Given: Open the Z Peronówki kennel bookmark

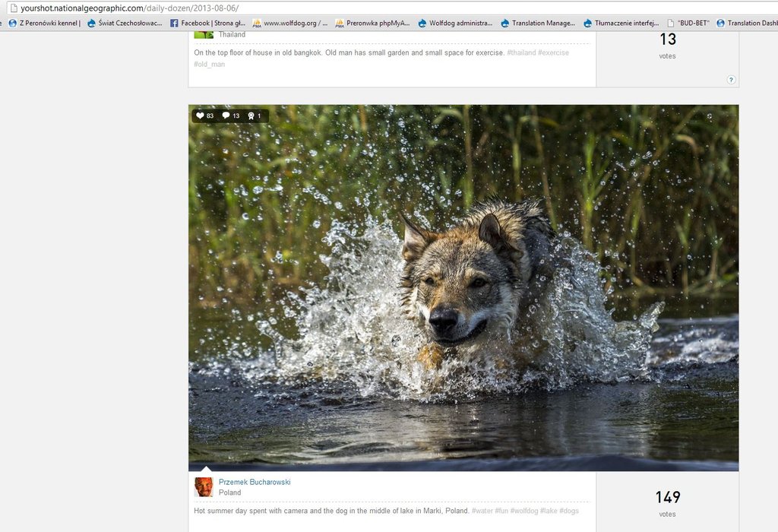Looking at the screenshot, I should coord(46,23).
